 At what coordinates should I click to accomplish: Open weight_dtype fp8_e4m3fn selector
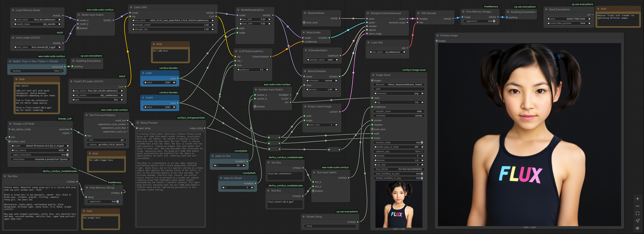pyautogui.click(x=37, y=24)
